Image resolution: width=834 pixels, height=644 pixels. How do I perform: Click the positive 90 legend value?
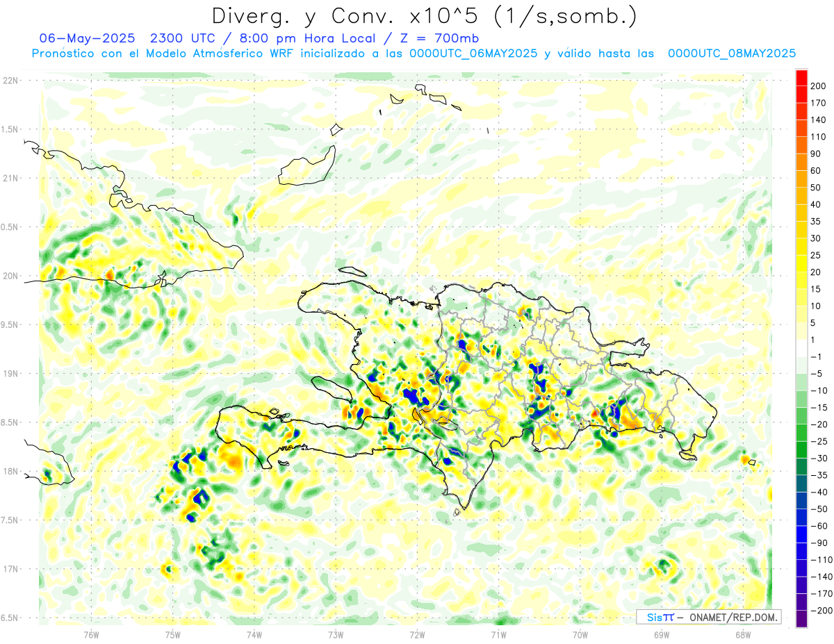pyautogui.click(x=816, y=154)
